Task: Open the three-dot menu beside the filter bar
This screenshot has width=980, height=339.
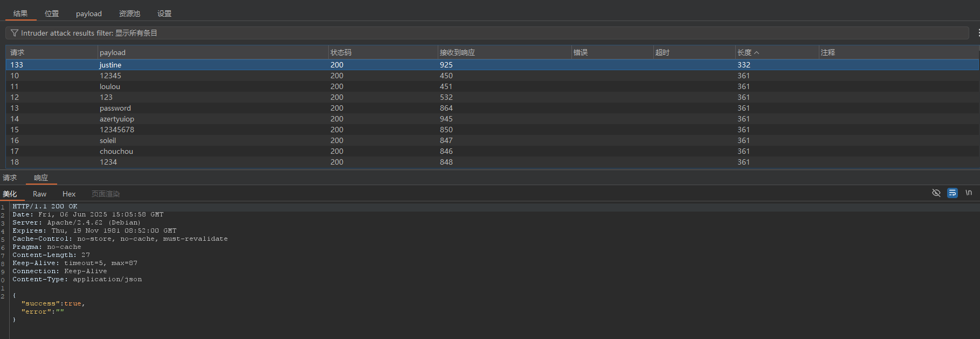Action: pyautogui.click(x=978, y=33)
